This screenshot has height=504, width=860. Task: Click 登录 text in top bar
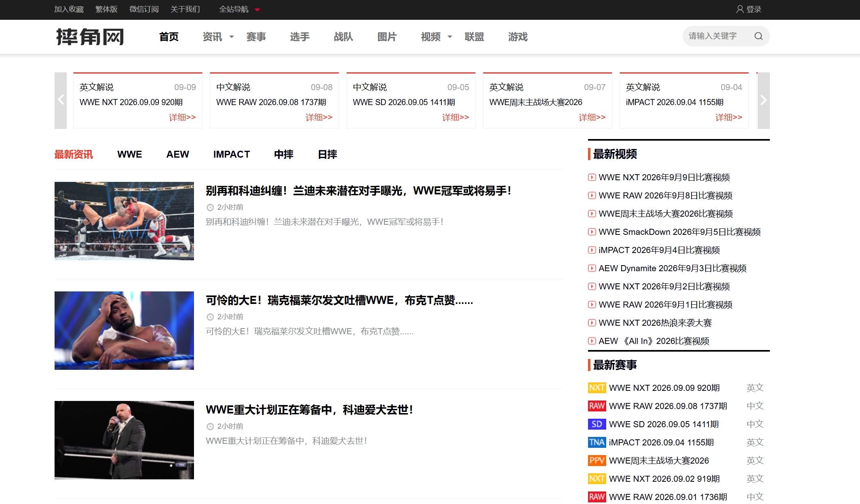pos(754,9)
